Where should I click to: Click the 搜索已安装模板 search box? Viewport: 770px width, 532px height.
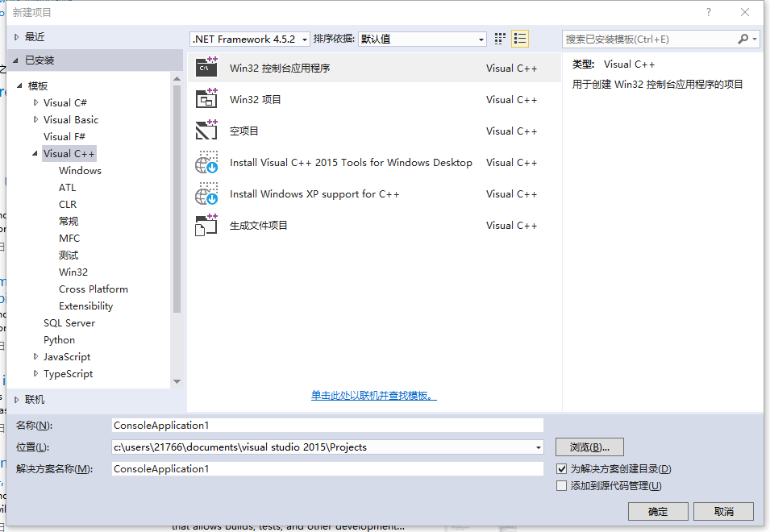650,39
